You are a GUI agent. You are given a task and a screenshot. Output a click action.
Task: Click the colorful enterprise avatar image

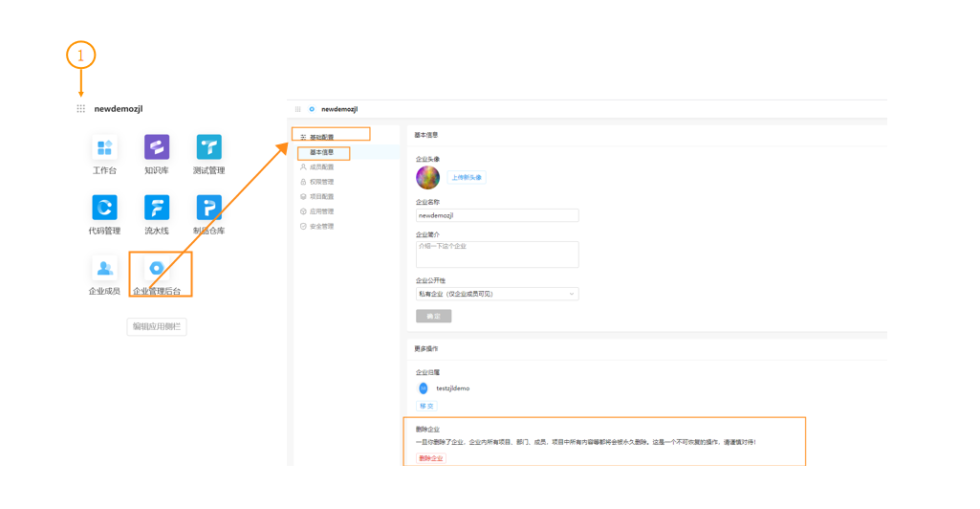427,178
